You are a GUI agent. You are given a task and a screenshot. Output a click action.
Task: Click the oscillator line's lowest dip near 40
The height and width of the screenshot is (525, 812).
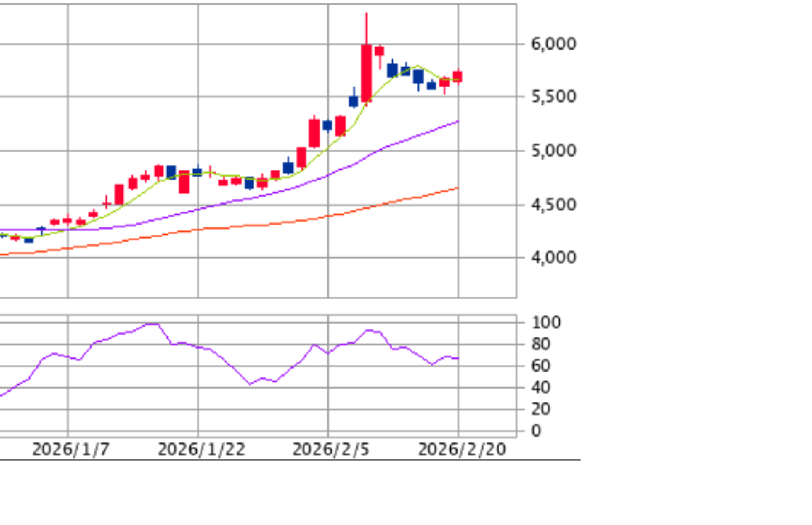pos(250,384)
